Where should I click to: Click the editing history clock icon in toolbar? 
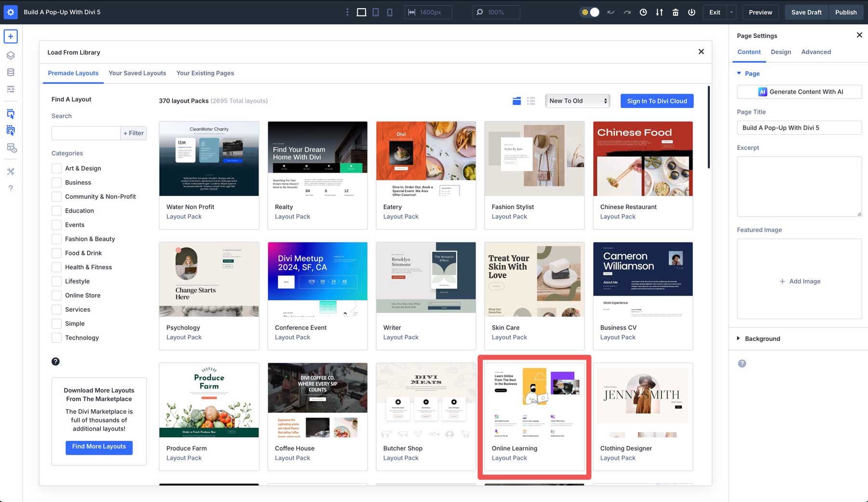[x=643, y=12]
